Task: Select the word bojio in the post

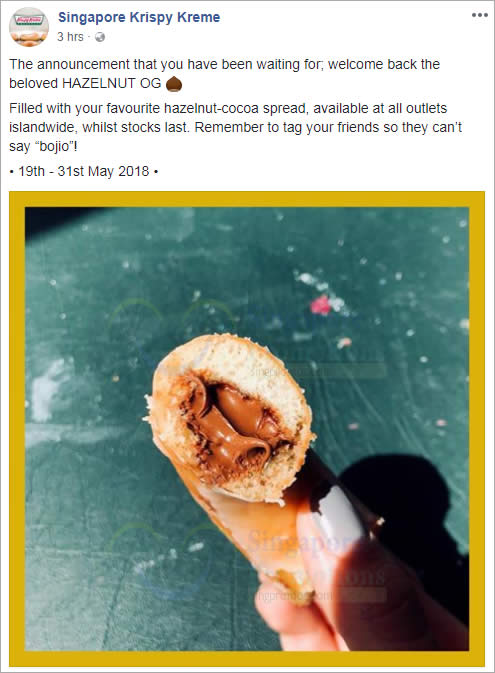Action: point(55,146)
